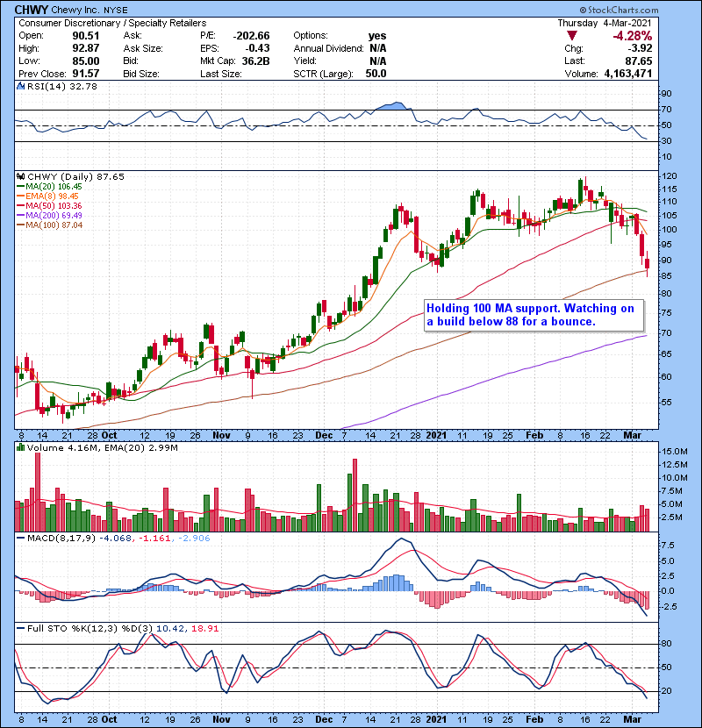Screen dimensions: 702x728
Task: Click the CHWY (Daily) 87.65 chart title
Action: (x=75, y=176)
